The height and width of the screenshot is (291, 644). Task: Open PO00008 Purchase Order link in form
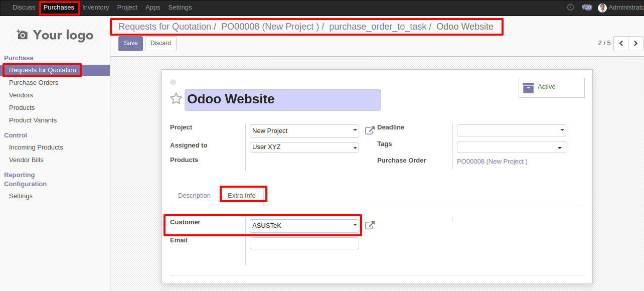(492, 162)
